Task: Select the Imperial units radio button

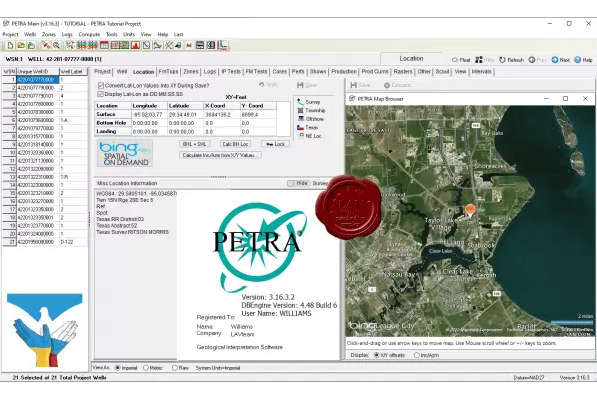Action: coord(118,368)
